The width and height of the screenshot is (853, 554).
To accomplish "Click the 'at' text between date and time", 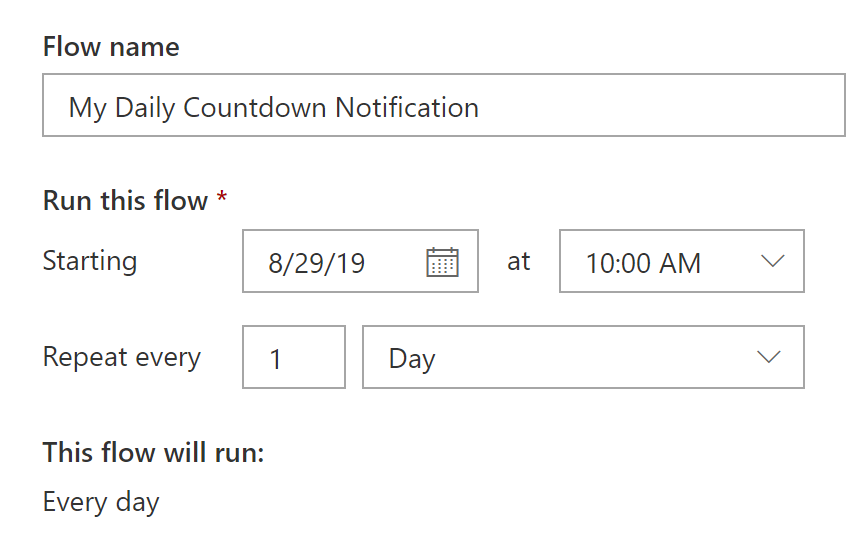I will tap(518, 262).
